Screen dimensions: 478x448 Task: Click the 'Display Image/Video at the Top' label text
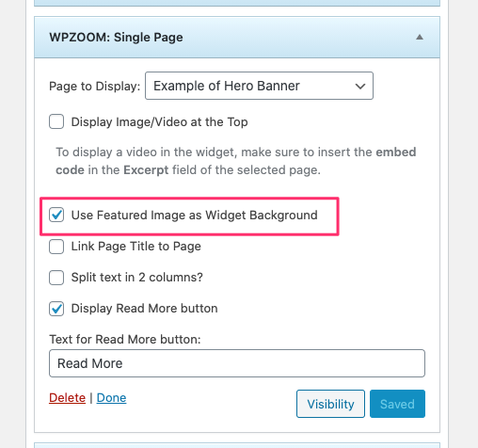[159, 122]
